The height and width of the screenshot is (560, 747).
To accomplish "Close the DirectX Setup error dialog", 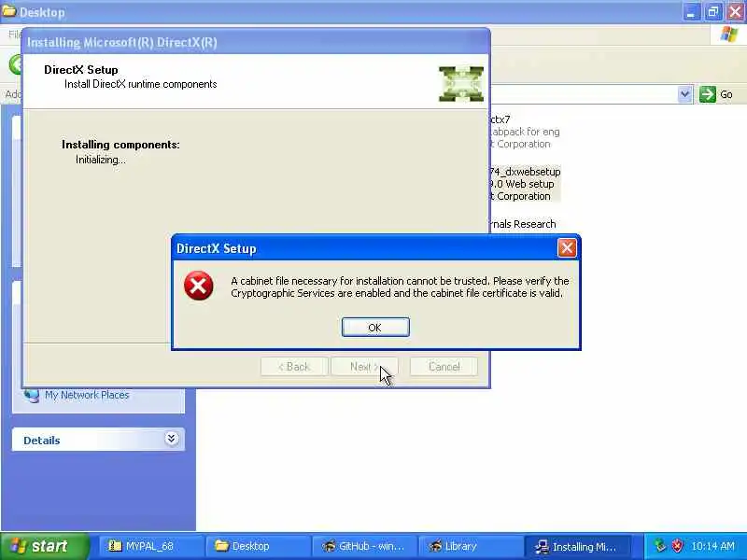I will pos(567,247).
